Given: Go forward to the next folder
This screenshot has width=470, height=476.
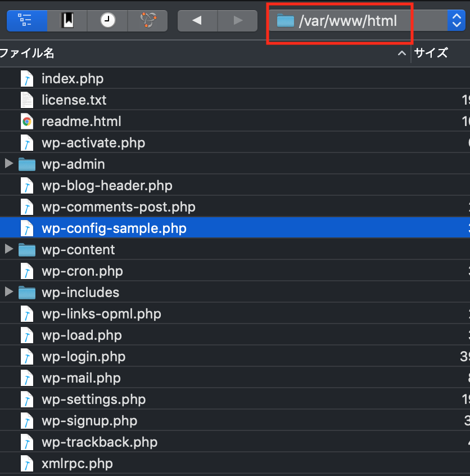Looking at the screenshot, I should (x=238, y=21).
